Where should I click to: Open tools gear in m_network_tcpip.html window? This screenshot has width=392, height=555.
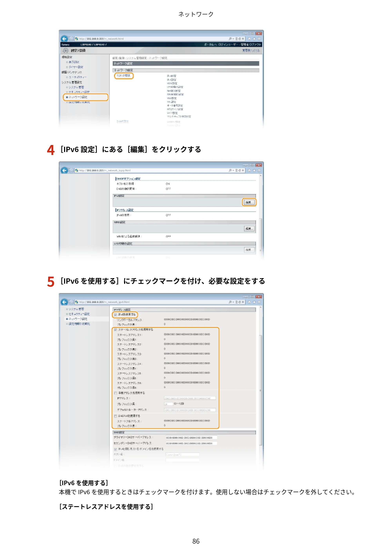(x=259, y=170)
